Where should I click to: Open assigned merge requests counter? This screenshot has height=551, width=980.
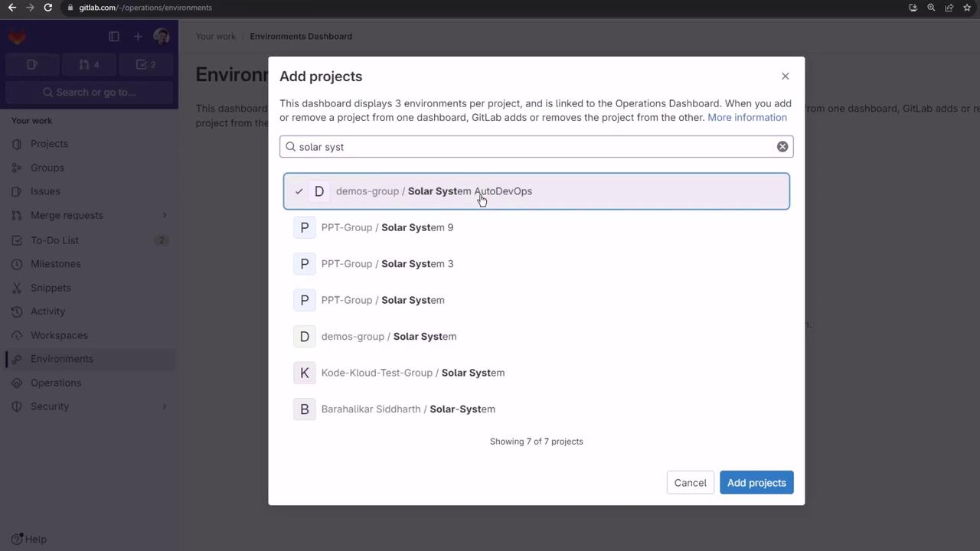tap(89, 65)
